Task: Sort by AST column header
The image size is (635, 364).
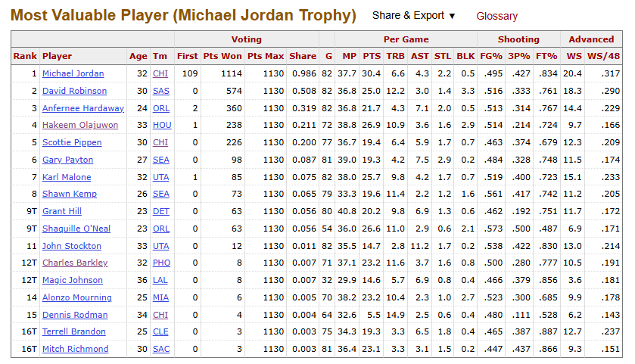Action: pyautogui.click(x=420, y=56)
